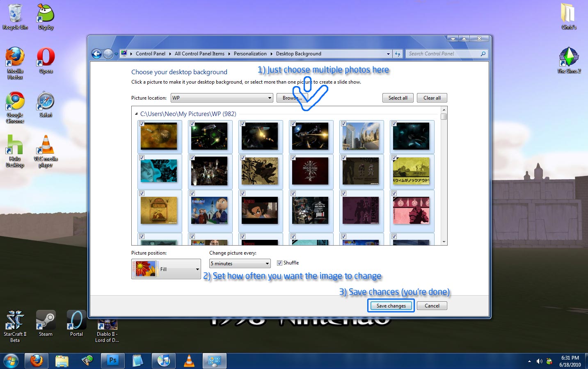Viewport: 588px width, 369px height.
Task: Open Windows Explorer from the taskbar
Action: [62, 361]
